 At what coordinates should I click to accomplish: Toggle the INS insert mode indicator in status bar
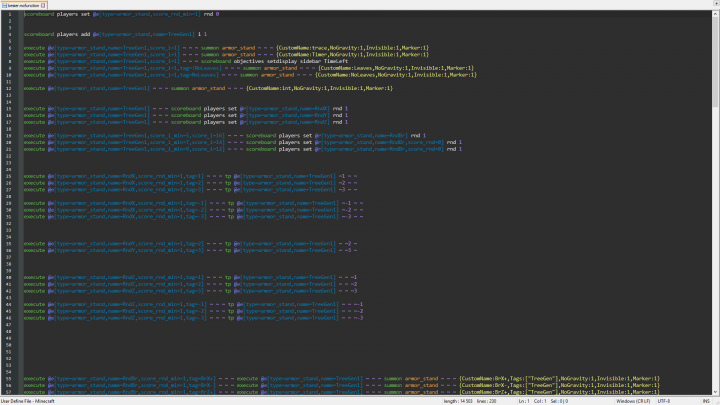[706, 401]
